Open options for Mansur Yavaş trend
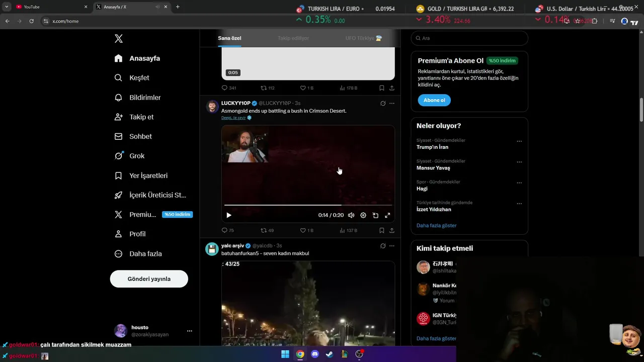Screen dimensions: 644x362 (519, 162)
